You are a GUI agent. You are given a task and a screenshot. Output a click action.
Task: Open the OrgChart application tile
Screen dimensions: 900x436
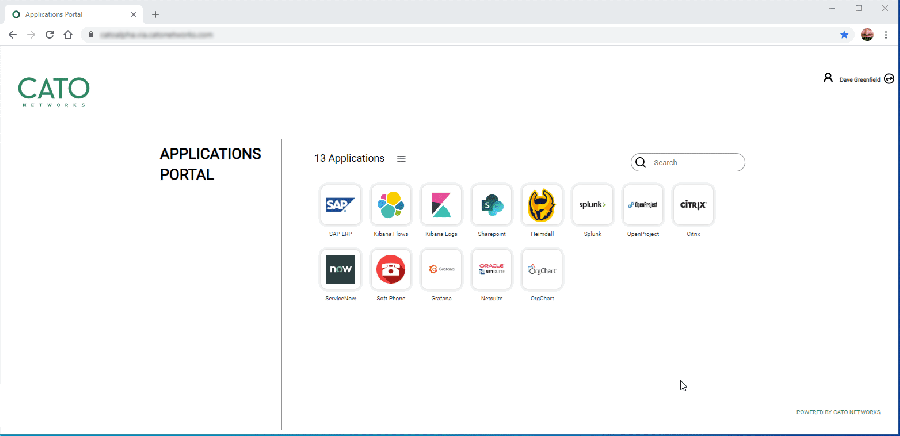tap(542, 269)
